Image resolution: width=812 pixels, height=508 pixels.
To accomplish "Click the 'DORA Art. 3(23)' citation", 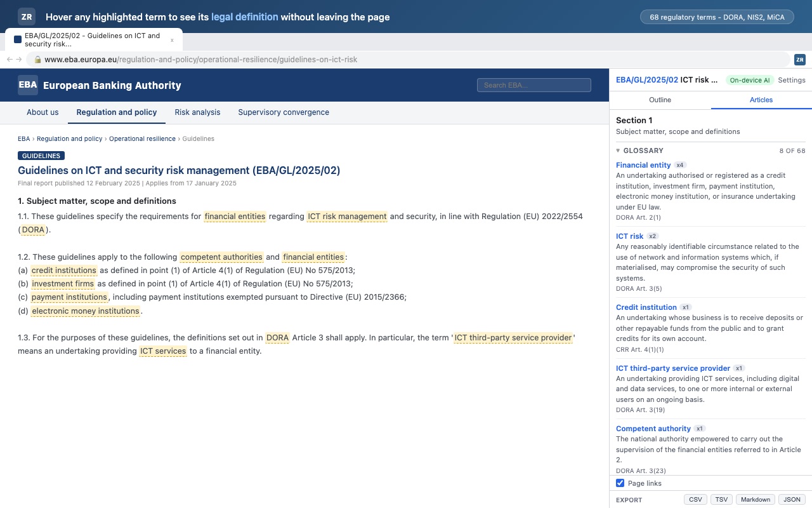I will tap(641, 471).
